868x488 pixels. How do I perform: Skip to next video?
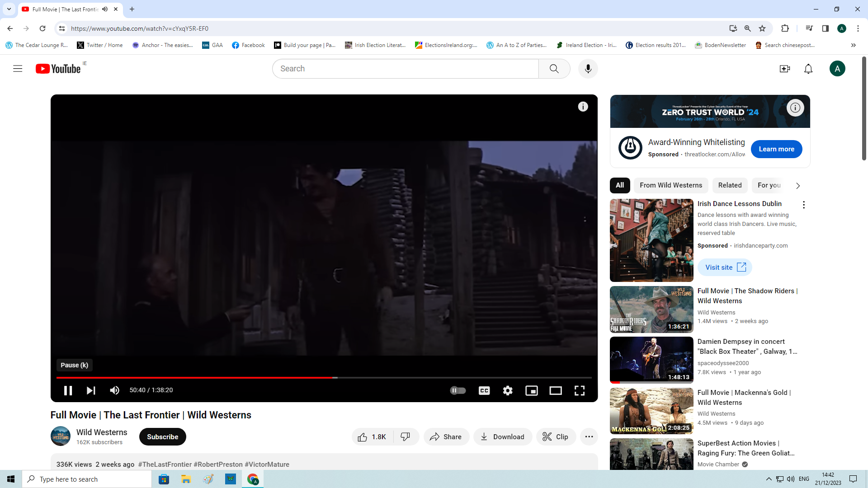tap(91, 390)
